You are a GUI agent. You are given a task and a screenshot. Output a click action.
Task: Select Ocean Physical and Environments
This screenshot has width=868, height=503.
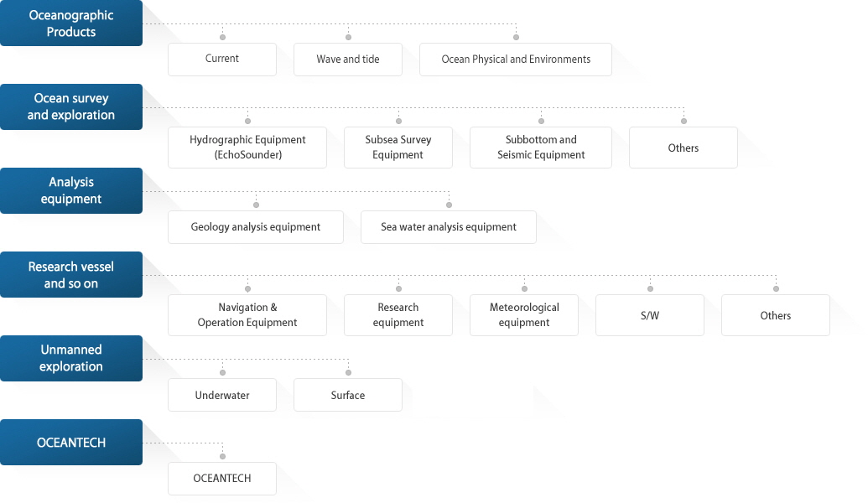coord(516,60)
